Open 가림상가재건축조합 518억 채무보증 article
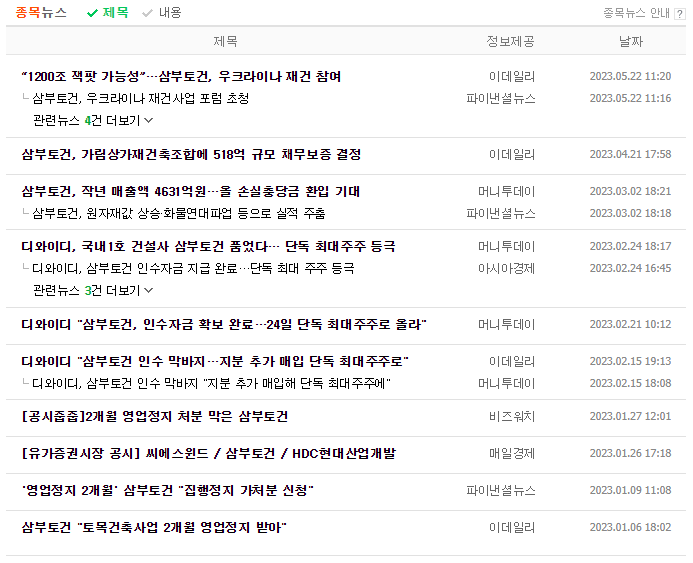The width and height of the screenshot is (693, 563). (191, 154)
